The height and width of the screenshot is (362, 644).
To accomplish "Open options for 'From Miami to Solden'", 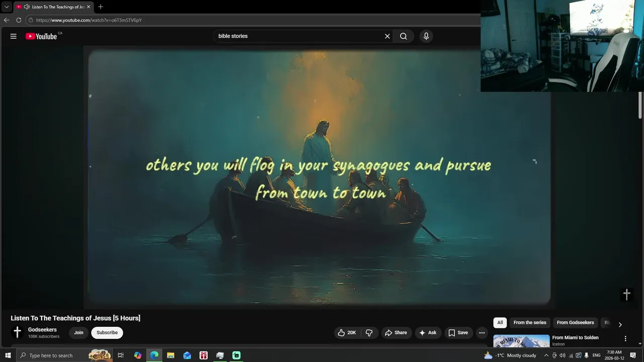I will pyautogui.click(x=625, y=339).
